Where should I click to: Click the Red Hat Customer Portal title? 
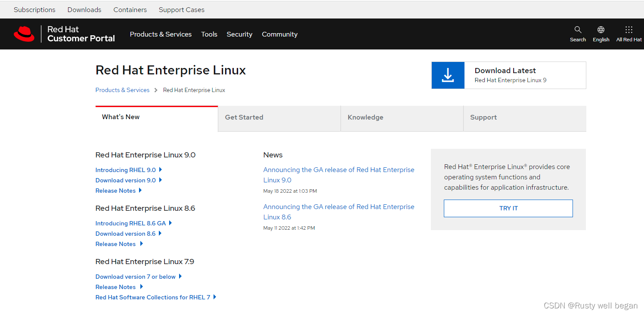[81, 34]
